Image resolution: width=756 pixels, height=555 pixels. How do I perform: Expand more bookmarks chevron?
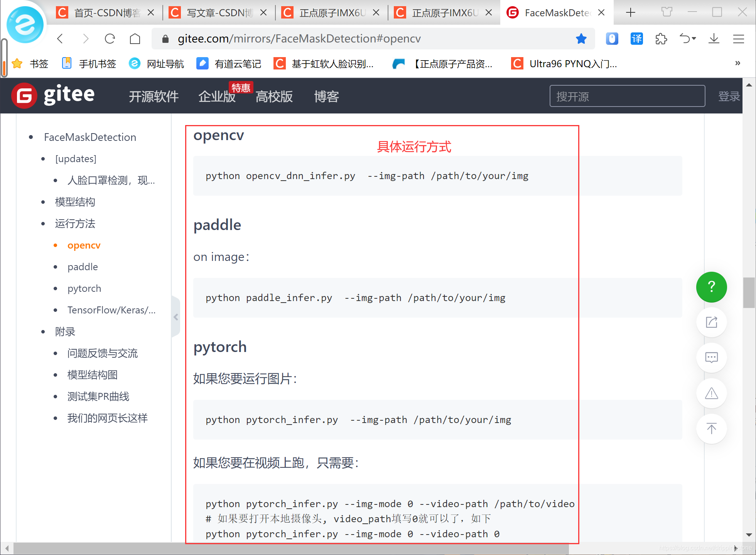point(738,63)
